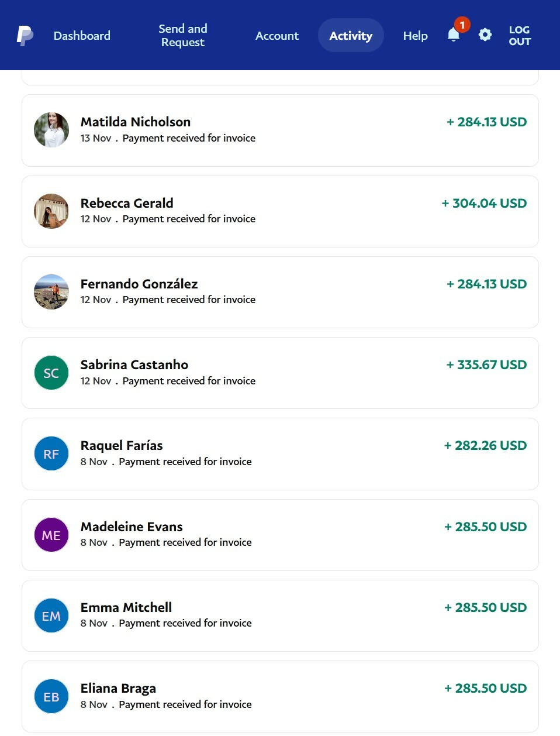Open Send and Request menu
Screen dimensions: 560x736
183,36
